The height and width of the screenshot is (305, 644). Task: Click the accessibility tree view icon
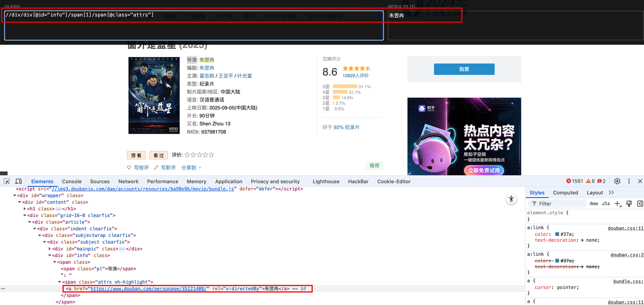pos(511,199)
